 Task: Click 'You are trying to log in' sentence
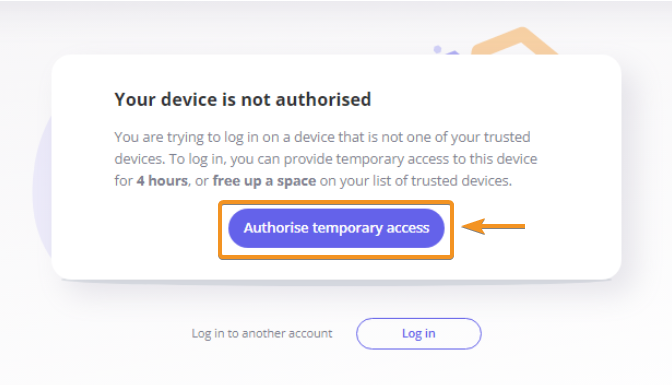pos(186,138)
